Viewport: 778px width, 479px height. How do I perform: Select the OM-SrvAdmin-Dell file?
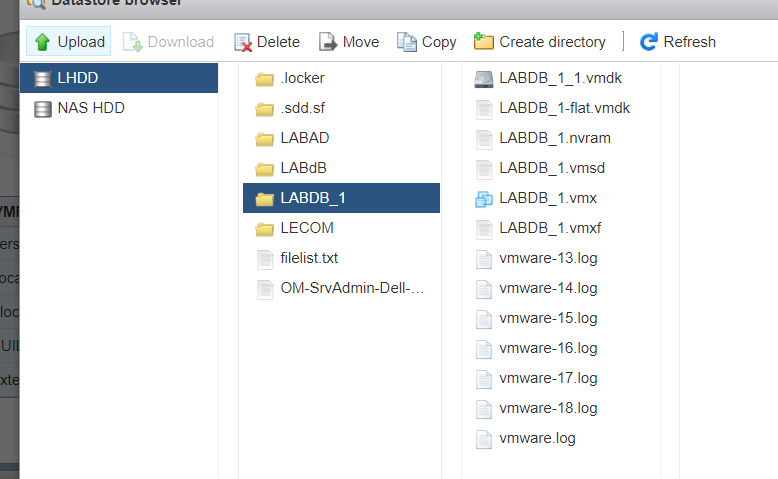(341, 288)
